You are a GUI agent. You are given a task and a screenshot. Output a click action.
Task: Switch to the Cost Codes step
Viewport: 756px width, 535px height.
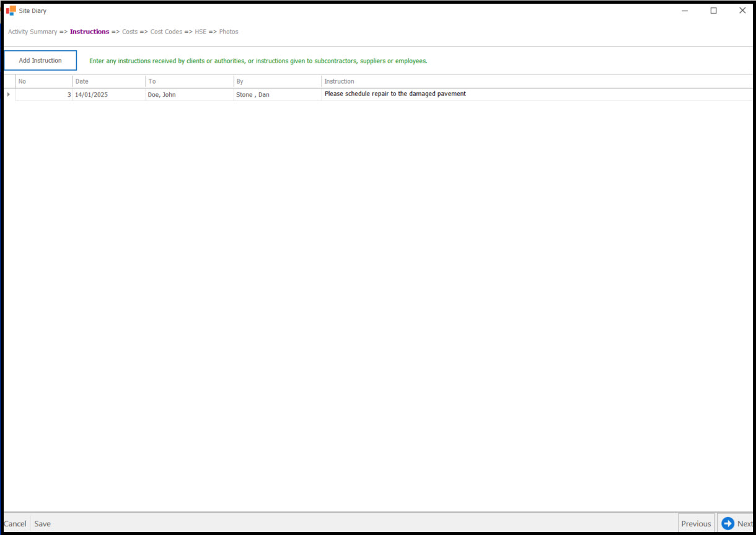point(166,32)
